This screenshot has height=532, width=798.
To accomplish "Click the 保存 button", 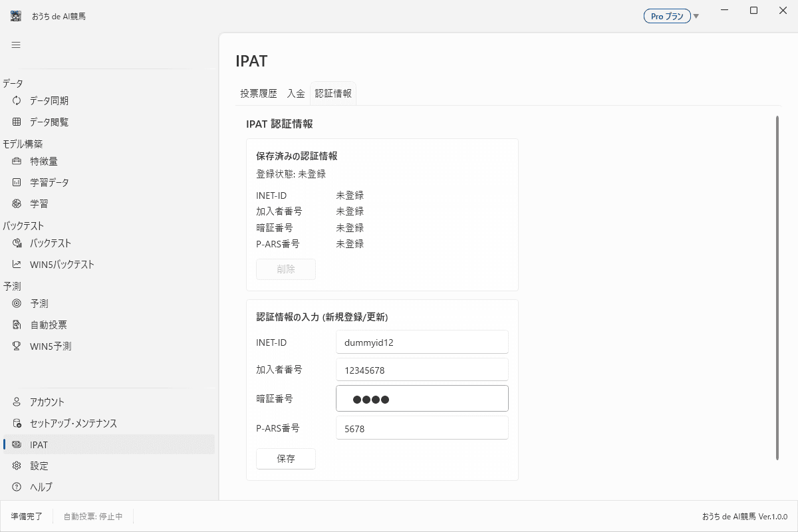I will [286, 459].
